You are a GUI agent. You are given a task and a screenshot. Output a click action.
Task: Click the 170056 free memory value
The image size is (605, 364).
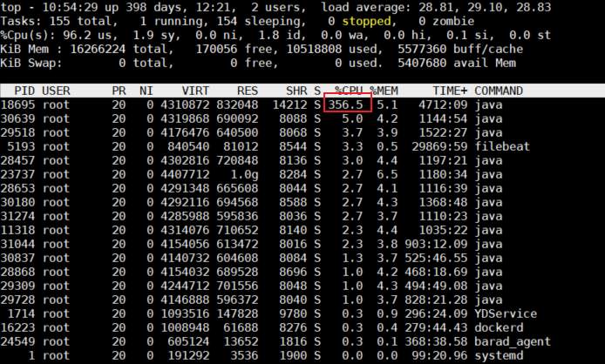(237, 50)
